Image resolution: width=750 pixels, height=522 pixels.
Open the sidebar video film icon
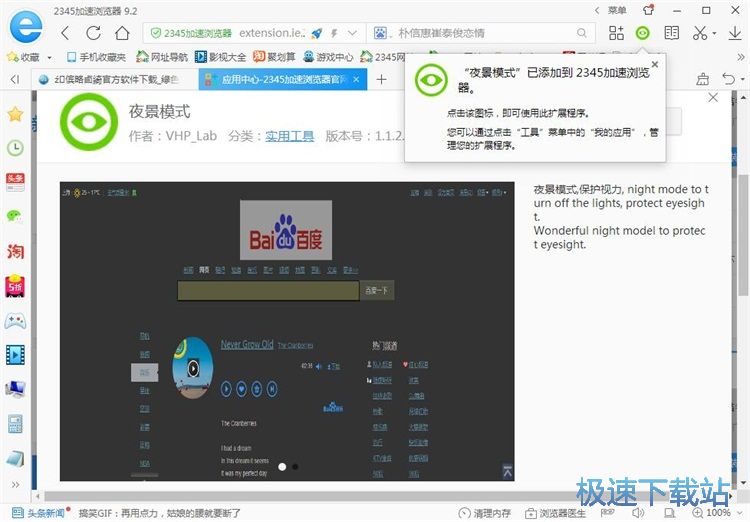coord(15,355)
